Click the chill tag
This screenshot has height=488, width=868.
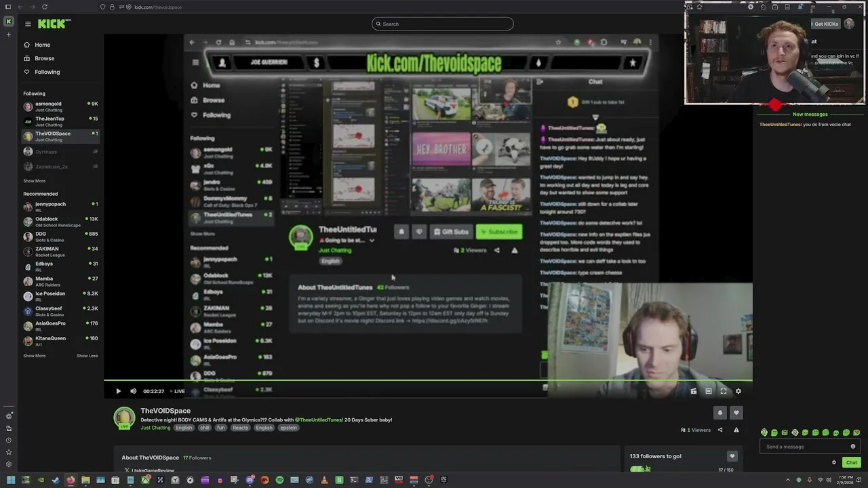(205, 428)
